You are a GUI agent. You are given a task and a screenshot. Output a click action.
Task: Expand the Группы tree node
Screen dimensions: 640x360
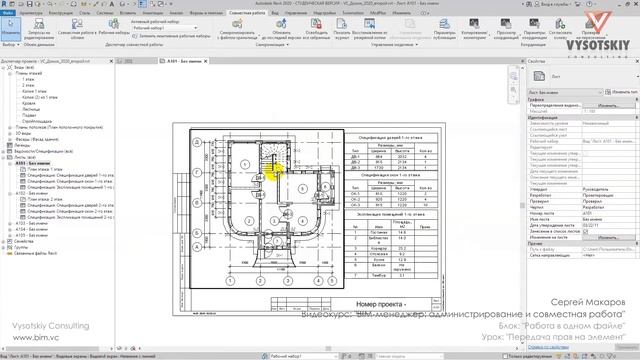(4, 247)
